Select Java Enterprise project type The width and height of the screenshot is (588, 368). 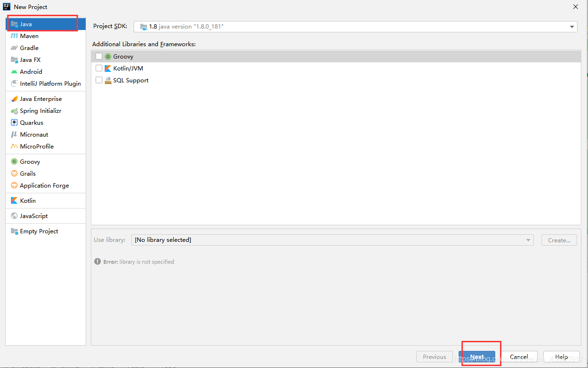pos(46,99)
